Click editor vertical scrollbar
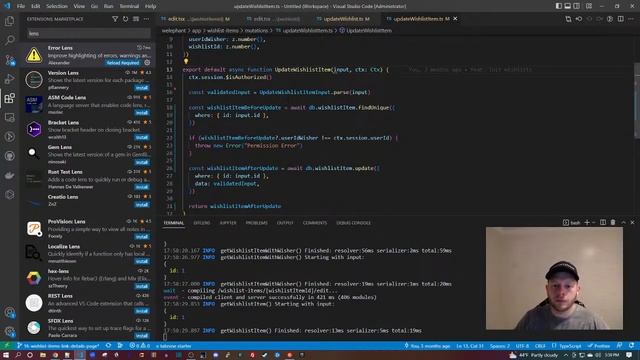The height and width of the screenshot is (360, 640). point(637,100)
